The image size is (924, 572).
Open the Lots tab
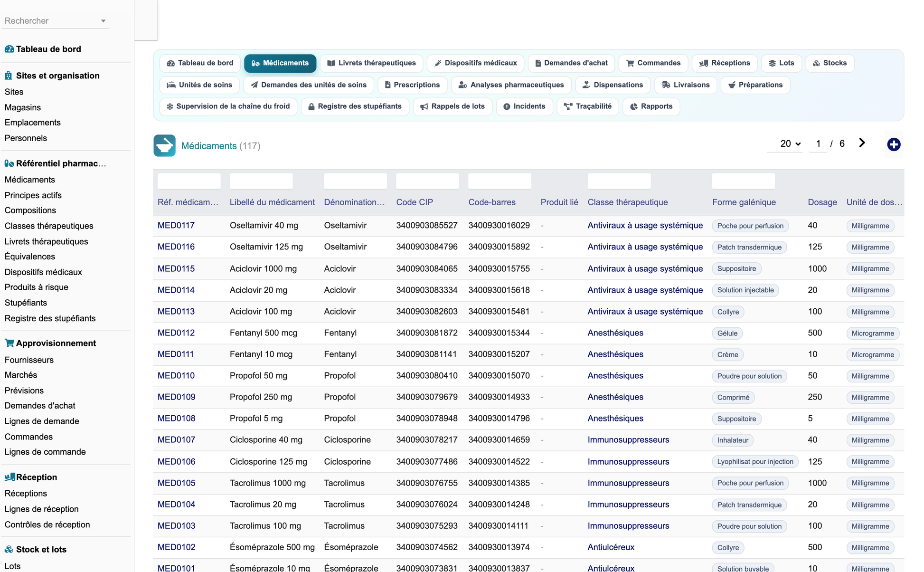coord(782,63)
